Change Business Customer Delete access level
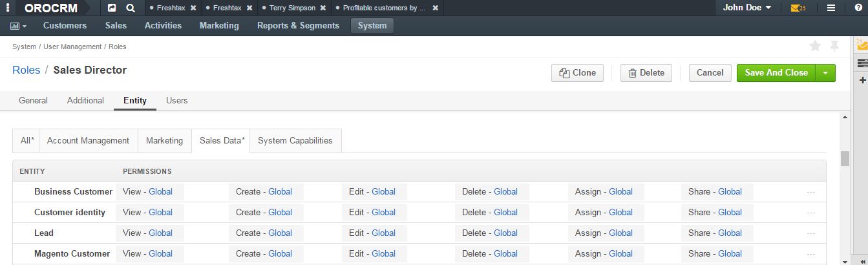Viewport: 868px width, 265px height. coord(505,191)
